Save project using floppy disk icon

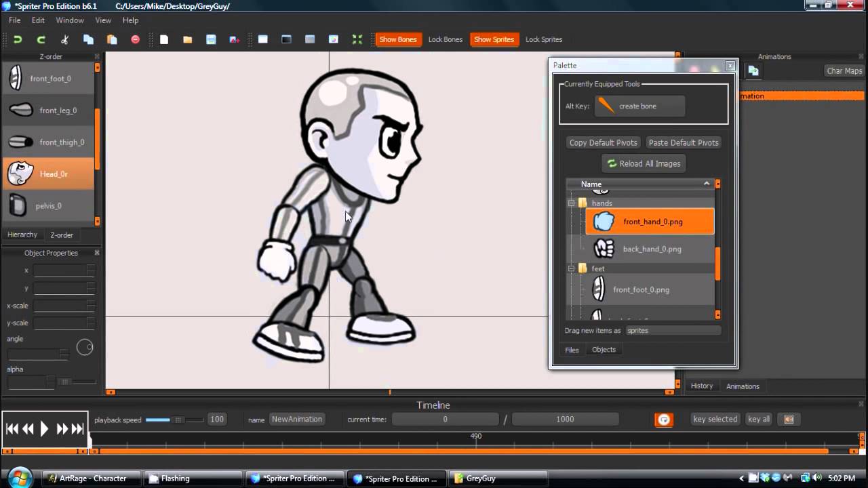pos(211,39)
